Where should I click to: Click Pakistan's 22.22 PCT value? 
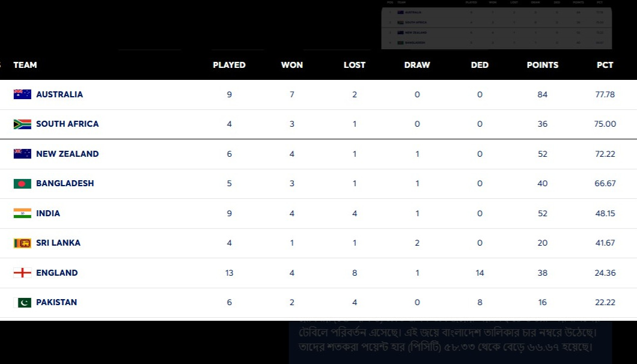point(605,302)
